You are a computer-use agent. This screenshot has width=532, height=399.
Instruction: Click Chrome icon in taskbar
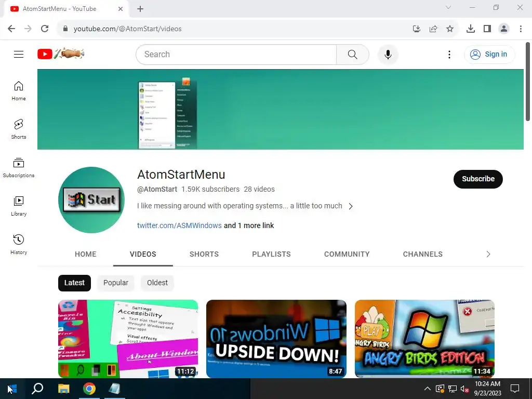click(89, 389)
